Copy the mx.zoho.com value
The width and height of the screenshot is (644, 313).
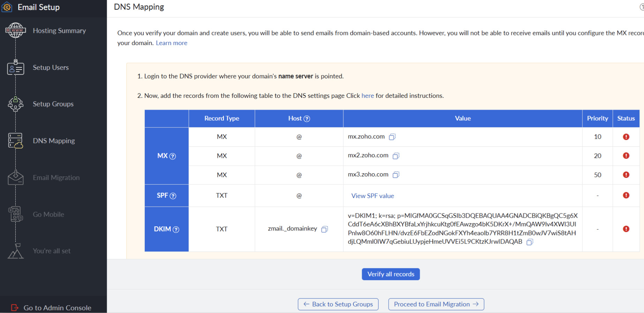point(392,137)
